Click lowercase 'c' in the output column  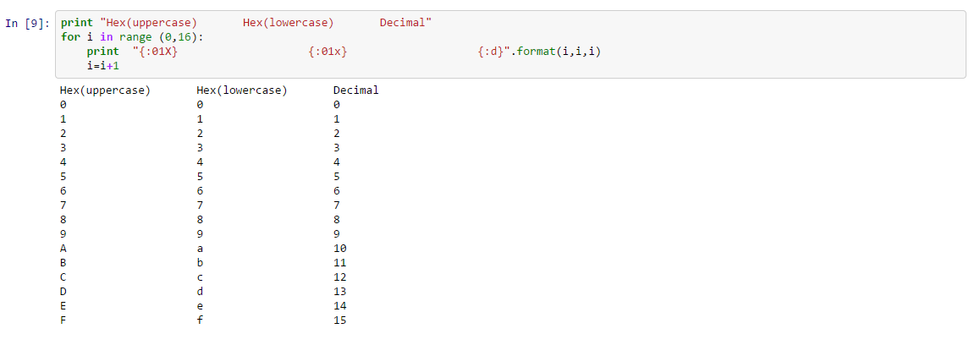pyautogui.click(x=200, y=277)
